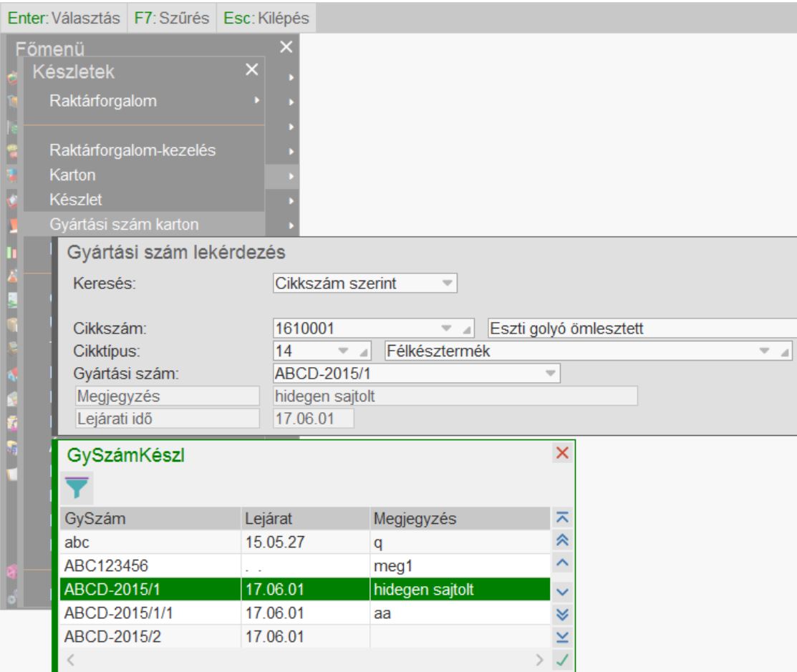
Task: Click the page-up double chevron icon
Action: (562, 540)
